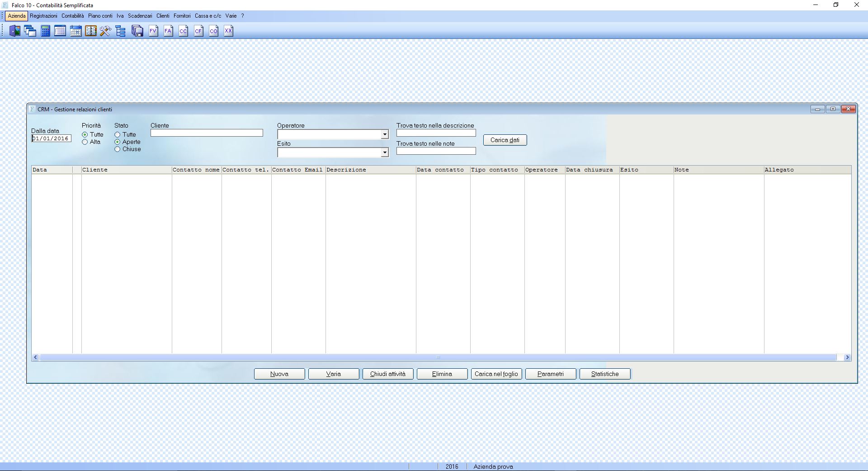The image size is (868, 471).
Task: Open the Azienda menu
Action: click(17, 16)
